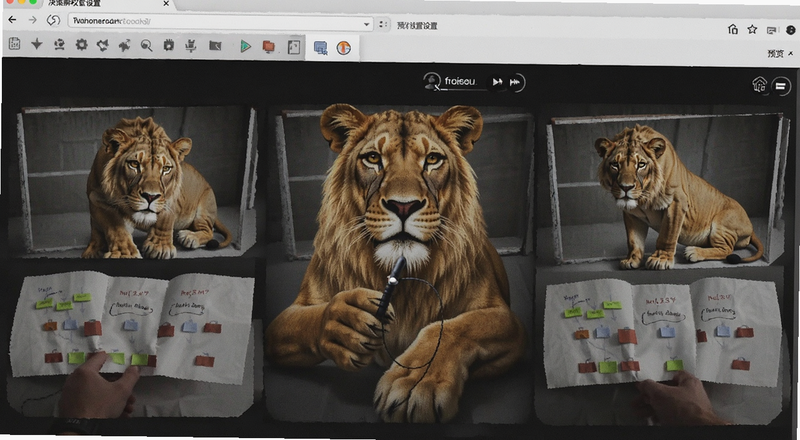Screen dimensions: 800x440
Task: Click the puzzle arrow toolbar icon
Action: point(124,46)
